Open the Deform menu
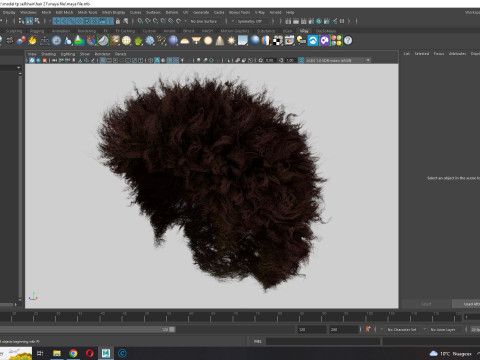 coord(172,12)
